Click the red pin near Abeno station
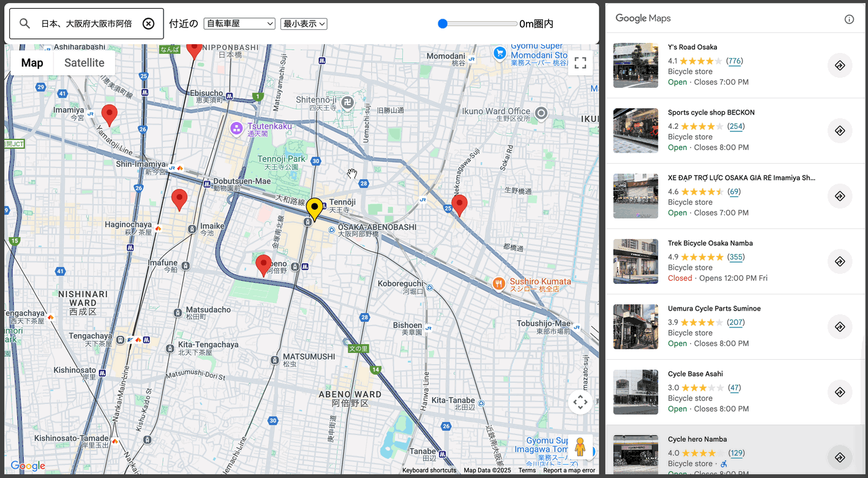 pos(264,265)
